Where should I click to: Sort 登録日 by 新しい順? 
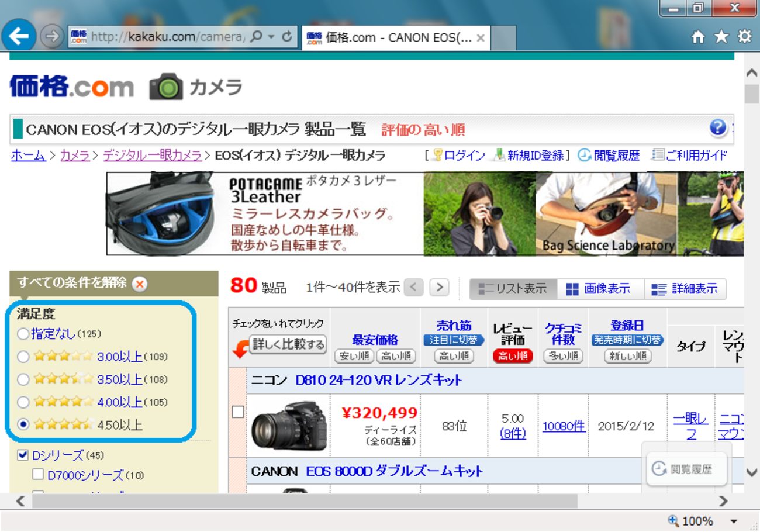pyautogui.click(x=628, y=355)
